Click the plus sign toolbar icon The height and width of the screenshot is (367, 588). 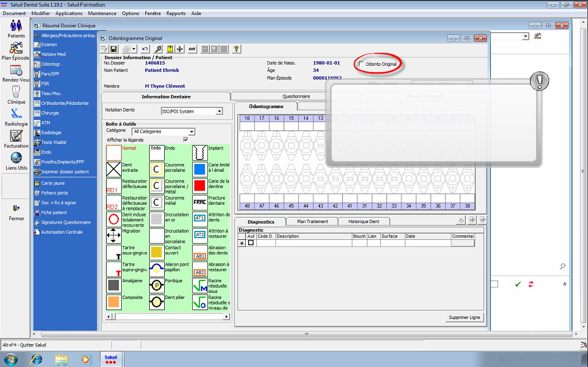point(180,49)
